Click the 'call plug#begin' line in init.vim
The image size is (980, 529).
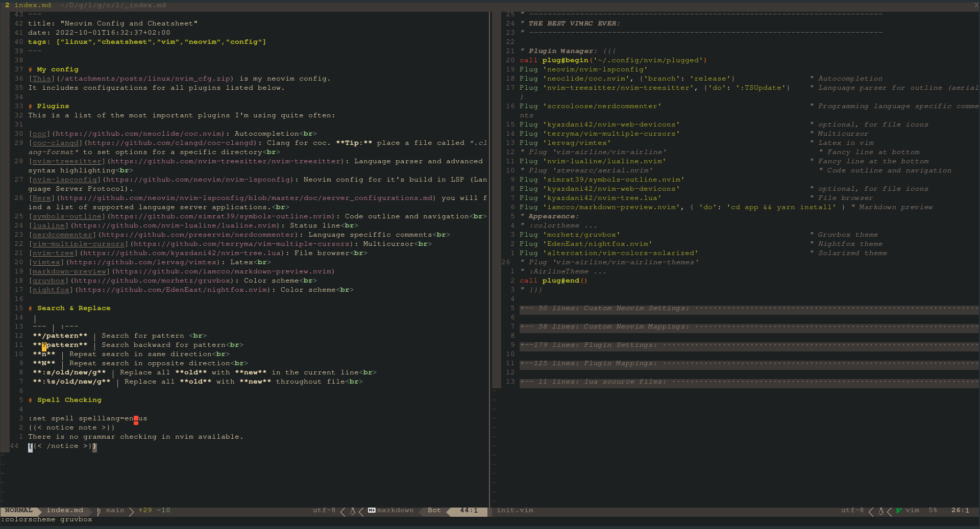point(613,60)
